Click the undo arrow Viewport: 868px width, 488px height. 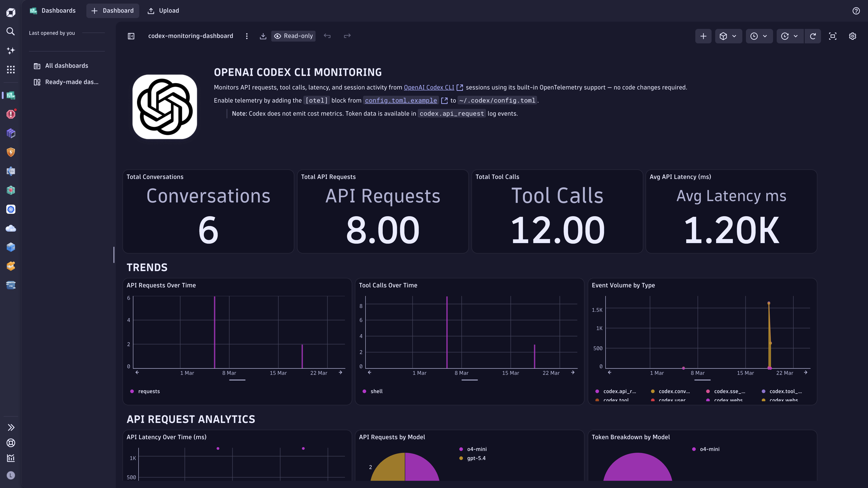click(327, 36)
